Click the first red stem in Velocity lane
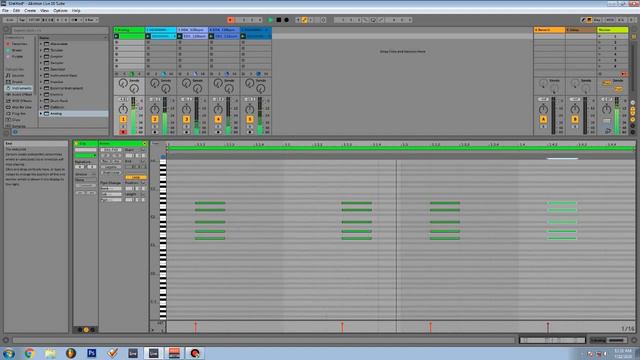 tap(196, 327)
